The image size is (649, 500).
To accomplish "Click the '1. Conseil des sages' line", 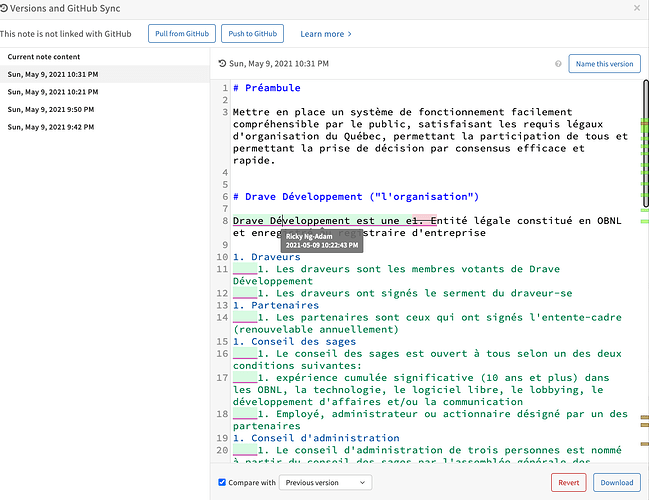I will click(294, 341).
